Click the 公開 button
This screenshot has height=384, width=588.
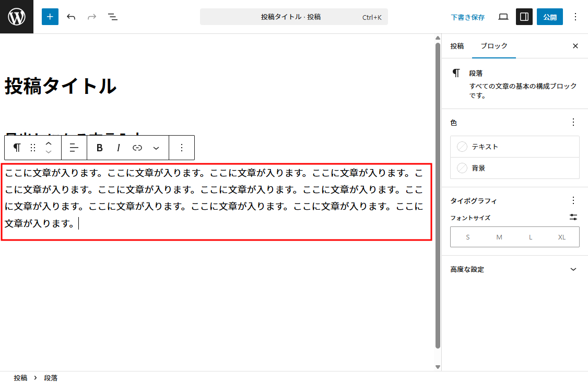pyautogui.click(x=550, y=17)
